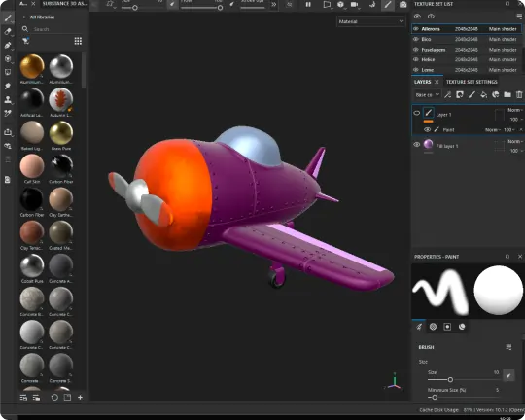Toggle visibility of Fuselagem texture set
The width and height of the screenshot is (525, 420).
tap(416, 50)
